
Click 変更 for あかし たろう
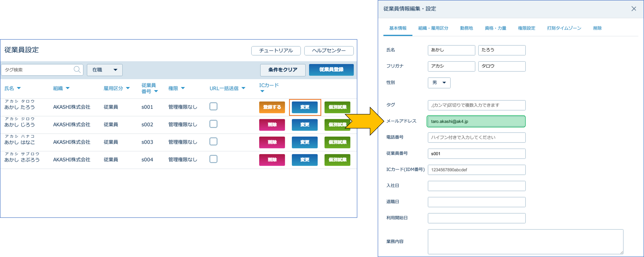click(304, 107)
